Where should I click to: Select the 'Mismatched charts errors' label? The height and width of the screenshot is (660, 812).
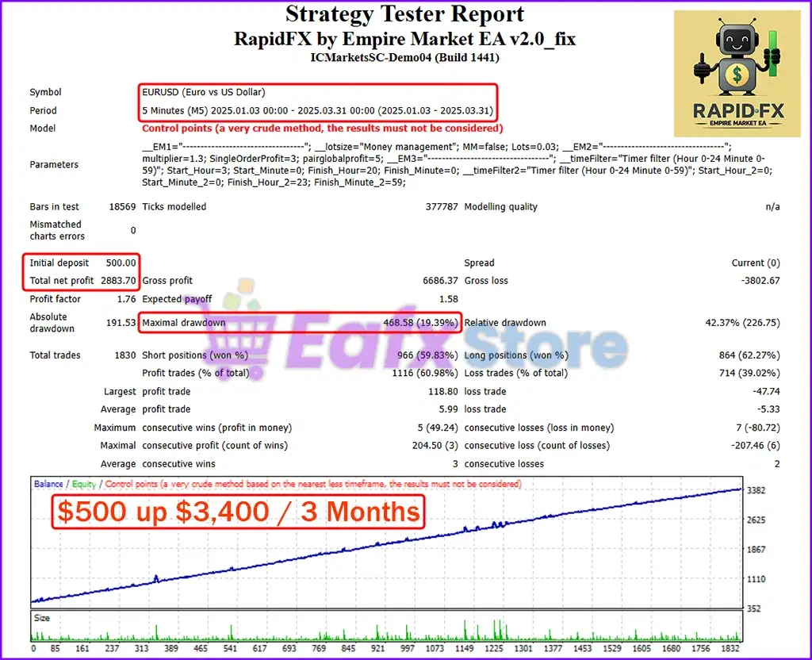point(57,230)
